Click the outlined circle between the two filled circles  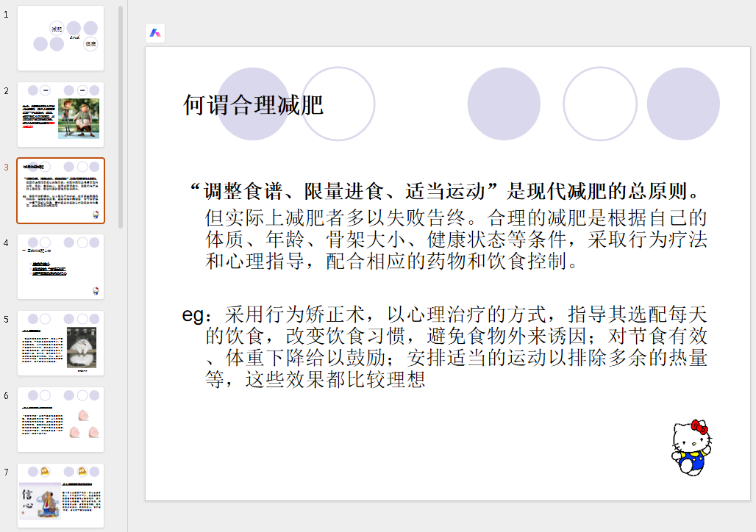point(599,104)
